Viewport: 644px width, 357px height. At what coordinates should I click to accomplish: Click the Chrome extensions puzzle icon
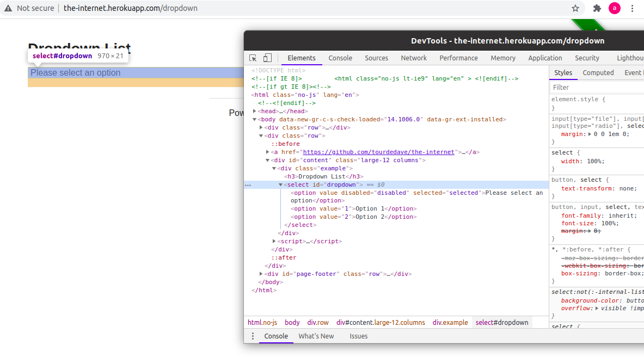pyautogui.click(x=597, y=8)
